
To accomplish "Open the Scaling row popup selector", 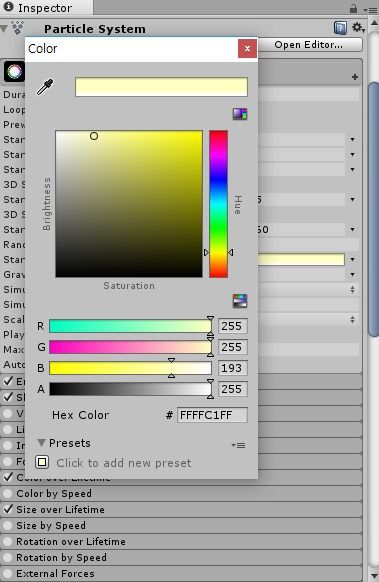I will pyautogui.click(x=352, y=320).
